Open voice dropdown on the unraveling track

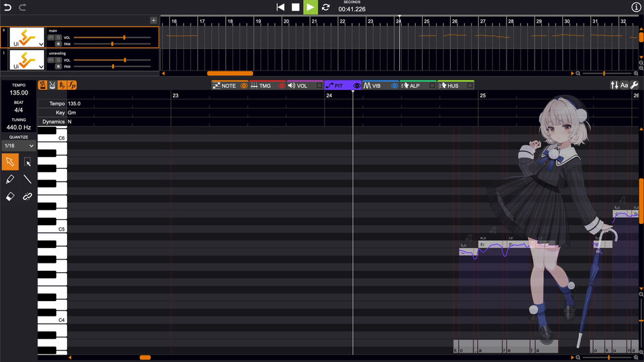[x=41, y=66]
